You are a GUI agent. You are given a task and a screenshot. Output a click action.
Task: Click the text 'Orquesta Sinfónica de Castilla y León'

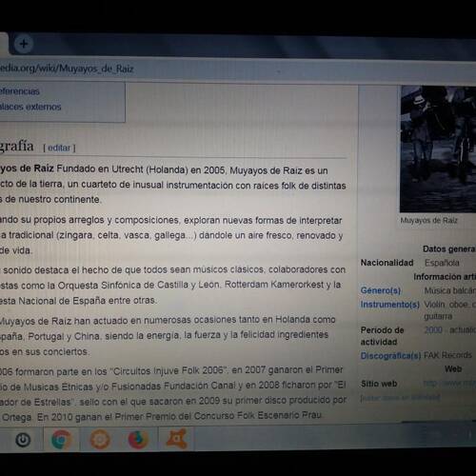click(138, 285)
